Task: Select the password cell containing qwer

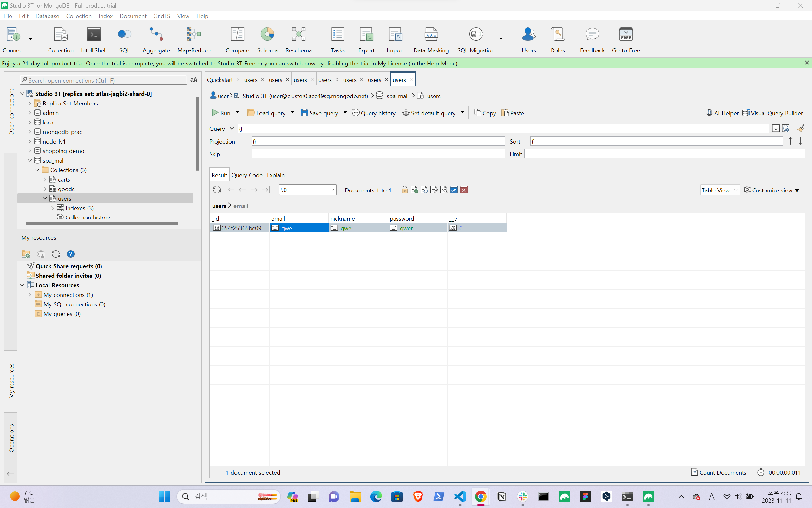Action: pyautogui.click(x=417, y=228)
